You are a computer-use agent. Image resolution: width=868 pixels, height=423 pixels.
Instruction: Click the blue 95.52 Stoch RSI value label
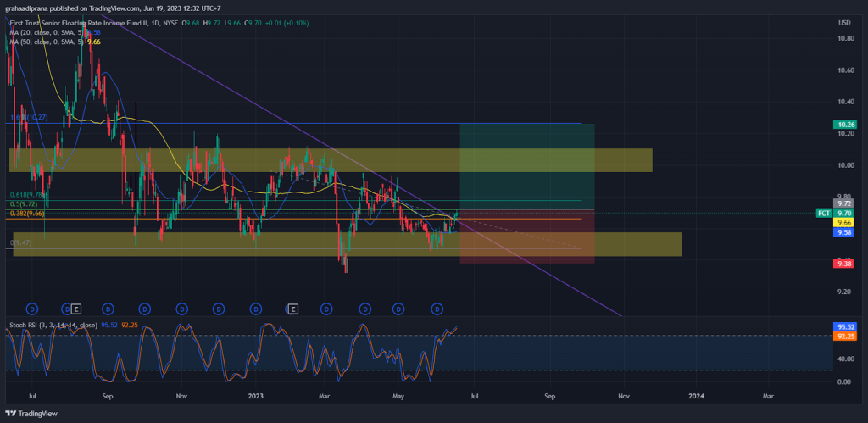pyautogui.click(x=843, y=327)
